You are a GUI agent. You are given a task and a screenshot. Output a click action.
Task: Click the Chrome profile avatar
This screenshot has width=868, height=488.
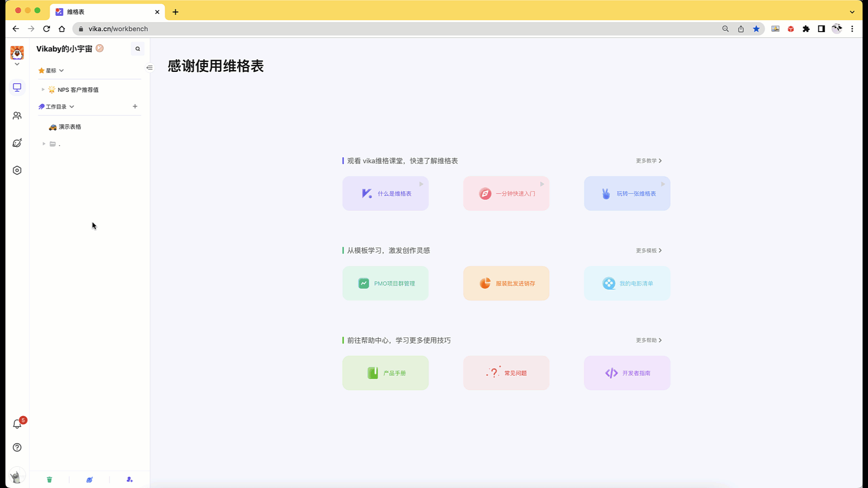coord(837,28)
